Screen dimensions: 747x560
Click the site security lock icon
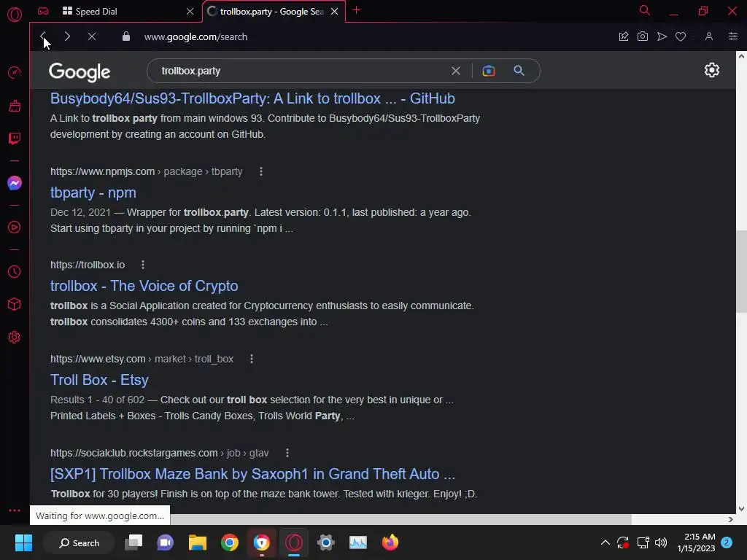pos(125,36)
